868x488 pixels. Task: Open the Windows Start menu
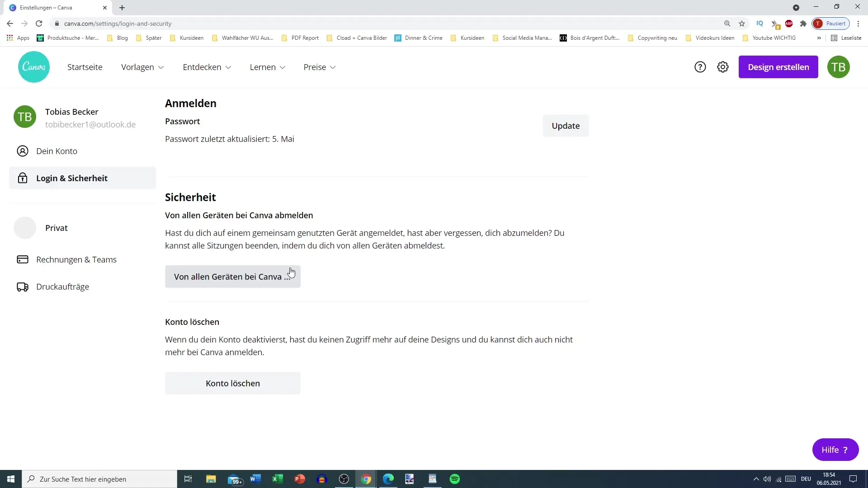coord(11,479)
